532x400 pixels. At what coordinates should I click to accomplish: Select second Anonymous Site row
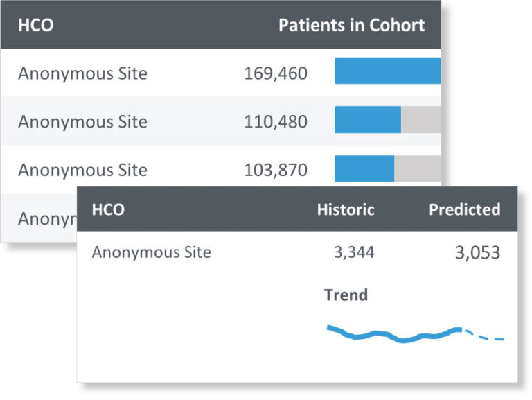click(x=82, y=121)
